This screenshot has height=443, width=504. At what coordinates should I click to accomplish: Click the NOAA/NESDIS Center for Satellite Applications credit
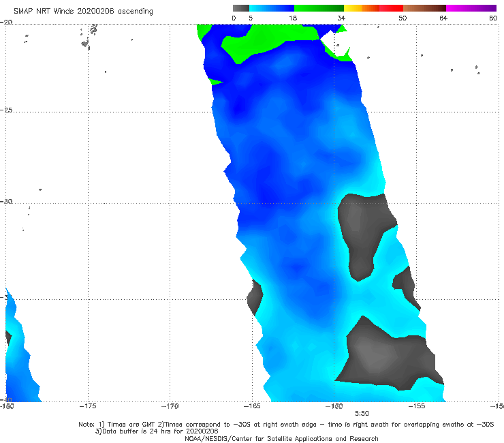281,439
